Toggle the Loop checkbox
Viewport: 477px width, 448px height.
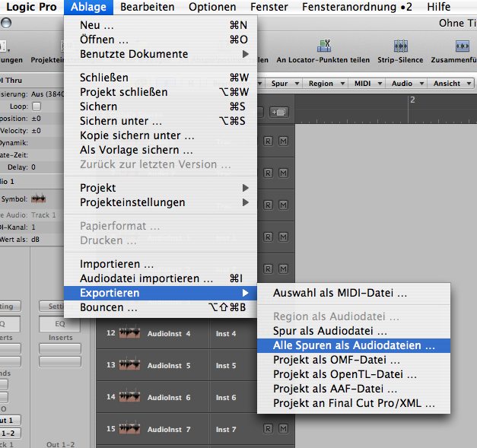point(37,106)
